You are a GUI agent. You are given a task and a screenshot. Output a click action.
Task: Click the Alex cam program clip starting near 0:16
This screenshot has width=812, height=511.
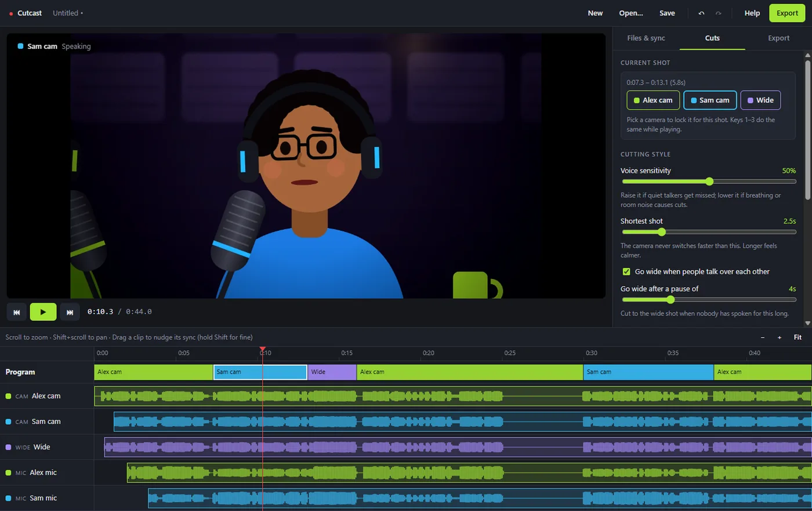pyautogui.click(x=470, y=372)
